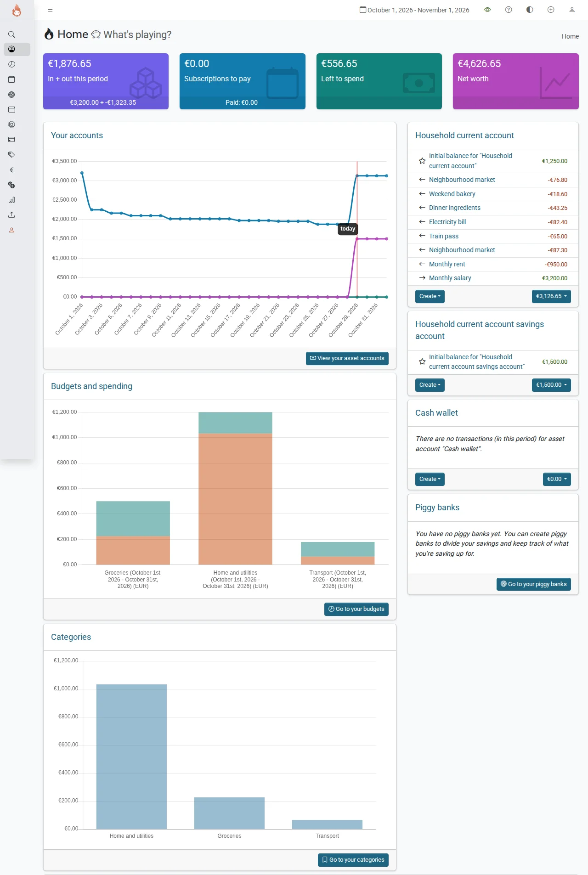Open €3,126.65 balance dropdown
This screenshot has height=875, width=588.
coord(551,296)
